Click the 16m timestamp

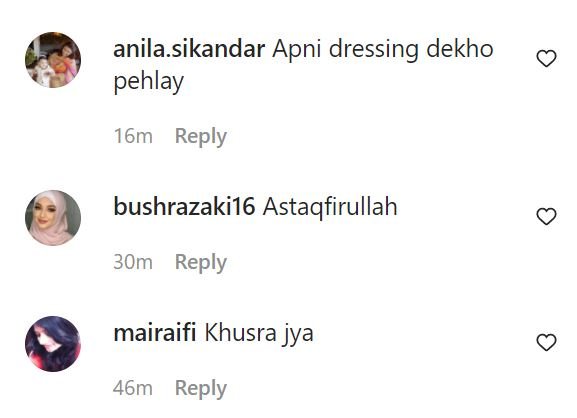133,136
